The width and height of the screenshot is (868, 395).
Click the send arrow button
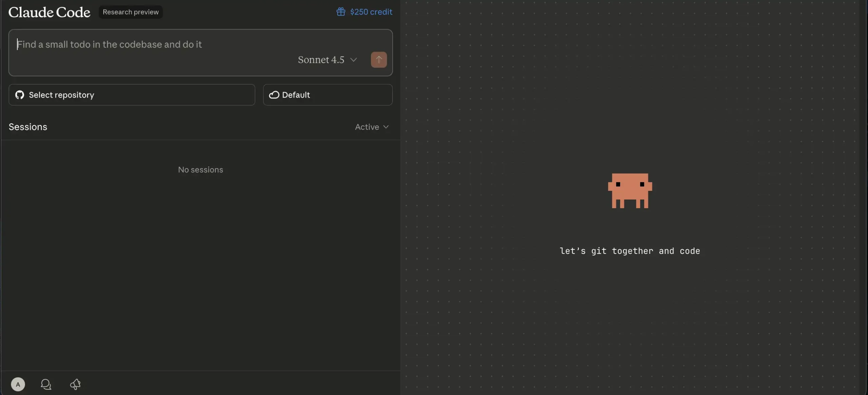[x=378, y=60]
